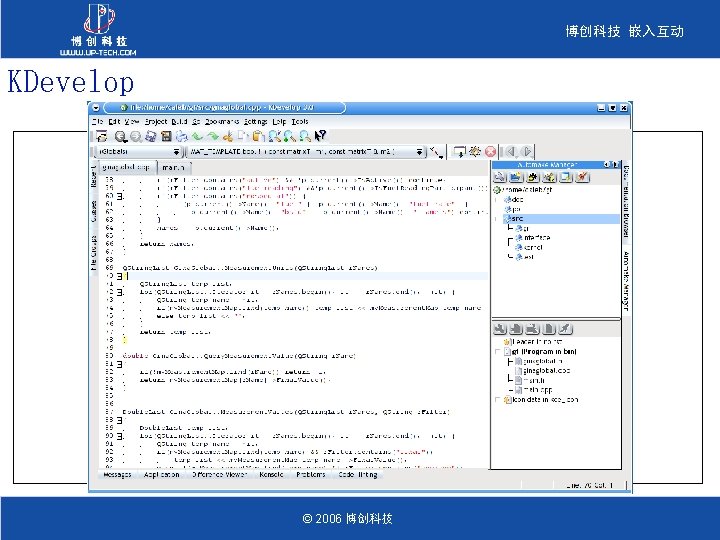Click the What's This help pointer icon
The height and width of the screenshot is (540, 720).
coord(321,136)
